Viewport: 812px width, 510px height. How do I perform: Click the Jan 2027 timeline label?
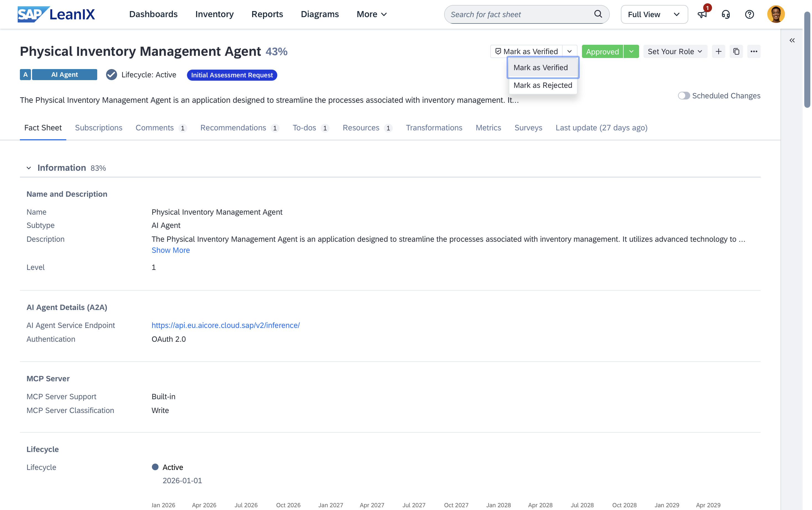coord(331,505)
